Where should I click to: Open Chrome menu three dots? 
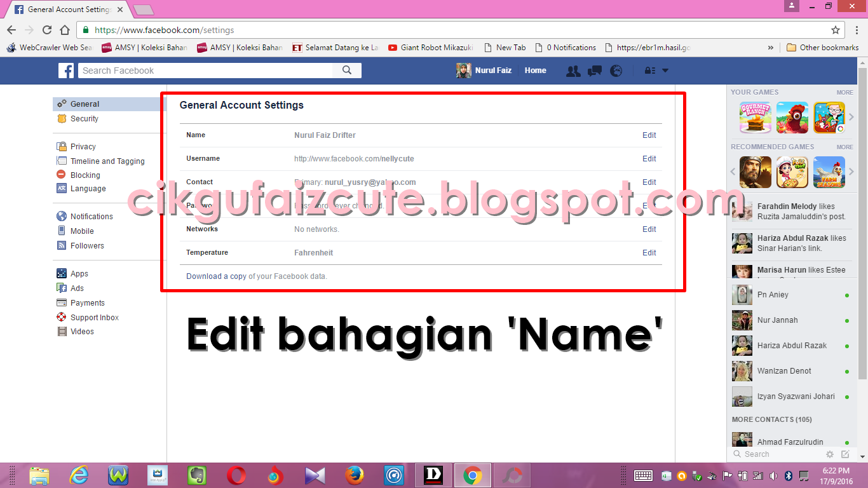point(857,30)
